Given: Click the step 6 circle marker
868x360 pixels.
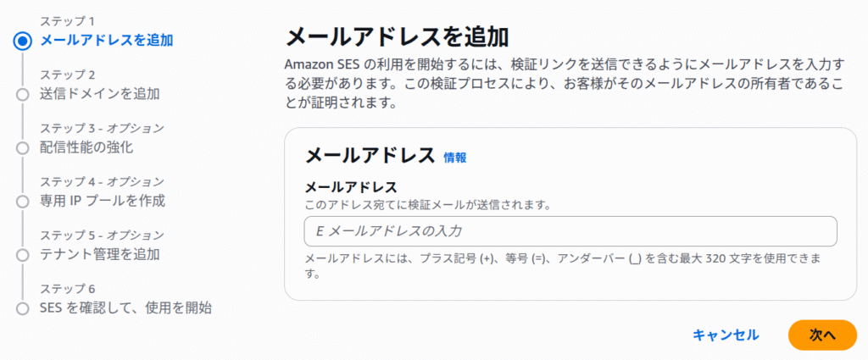Looking at the screenshot, I should [x=23, y=308].
